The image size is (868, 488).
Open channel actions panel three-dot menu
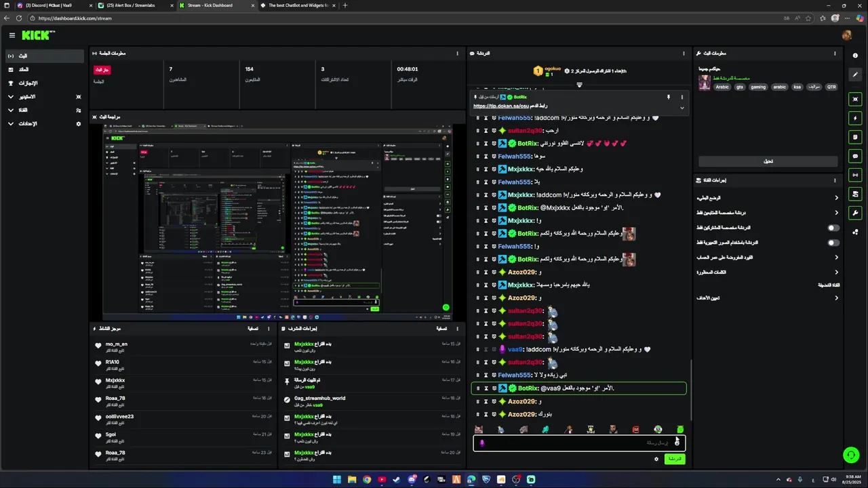pos(835,180)
